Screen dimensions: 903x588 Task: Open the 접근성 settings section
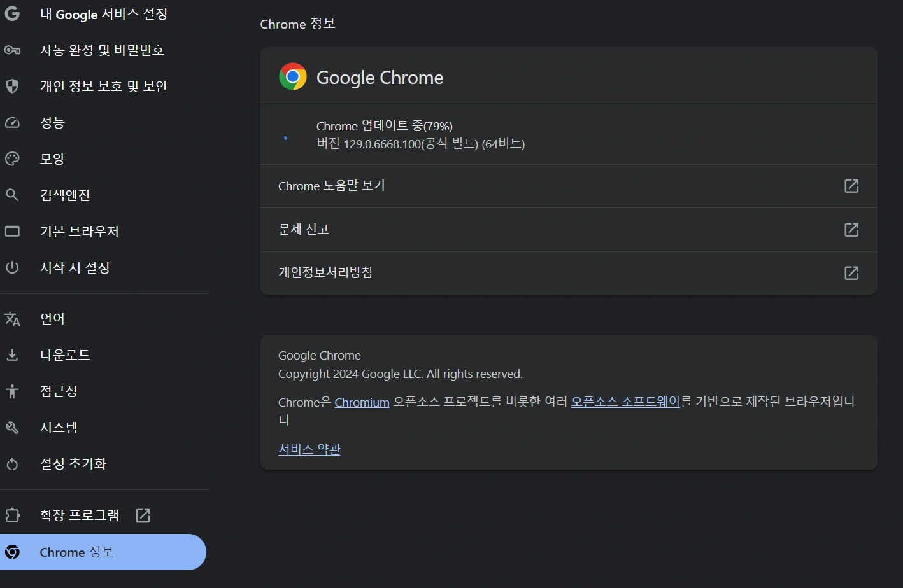(59, 391)
